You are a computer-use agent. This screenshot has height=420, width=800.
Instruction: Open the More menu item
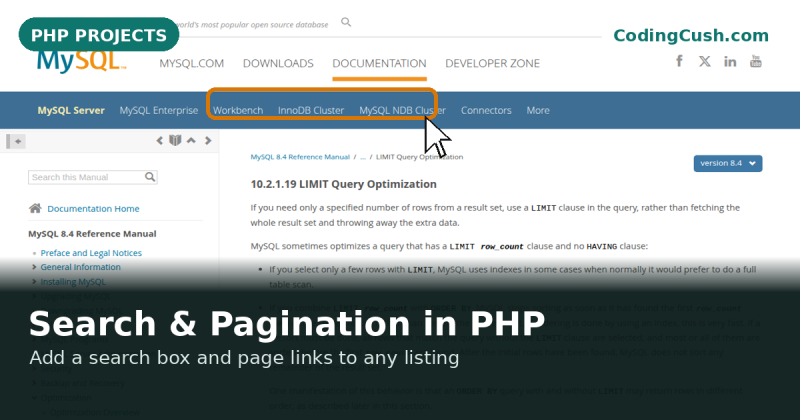(x=538, y=110)
